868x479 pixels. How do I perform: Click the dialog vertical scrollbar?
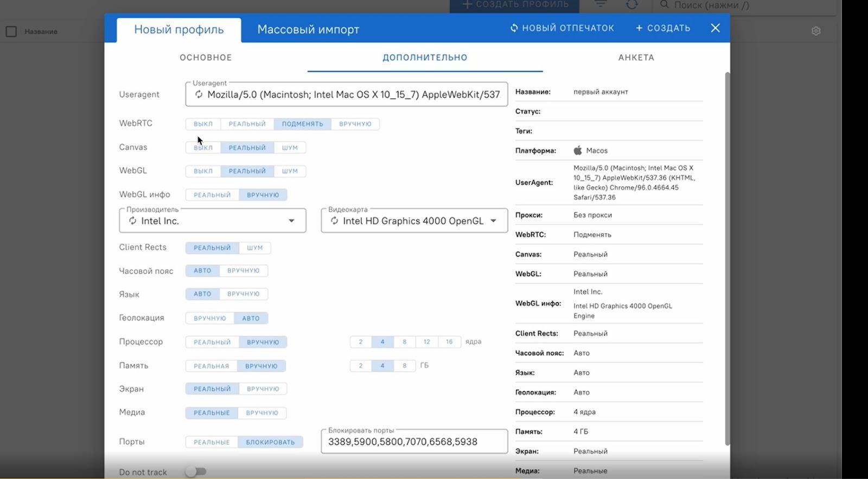727,258
